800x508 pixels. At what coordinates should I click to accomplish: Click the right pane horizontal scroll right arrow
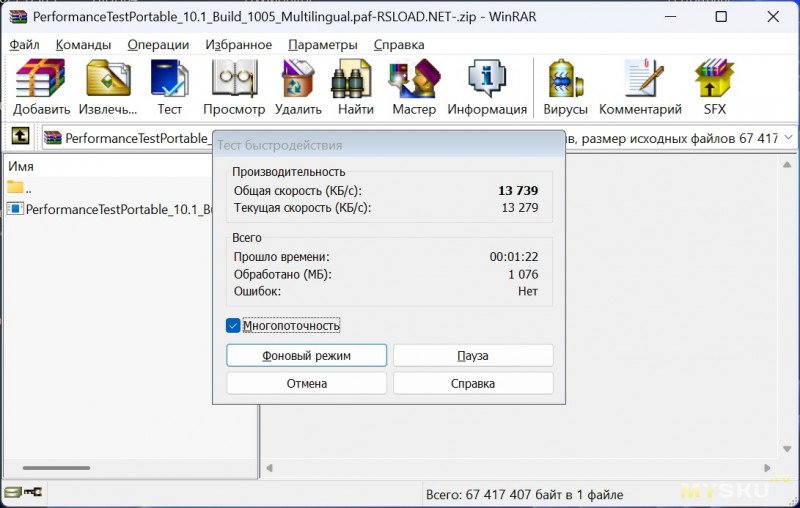point(767,468)
